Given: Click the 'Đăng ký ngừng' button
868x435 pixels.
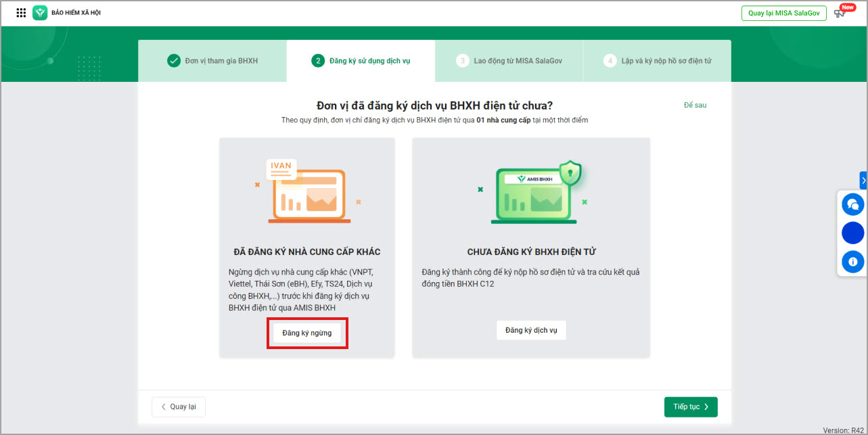Looking at the screenshot, I should click(x=306, y=333).
